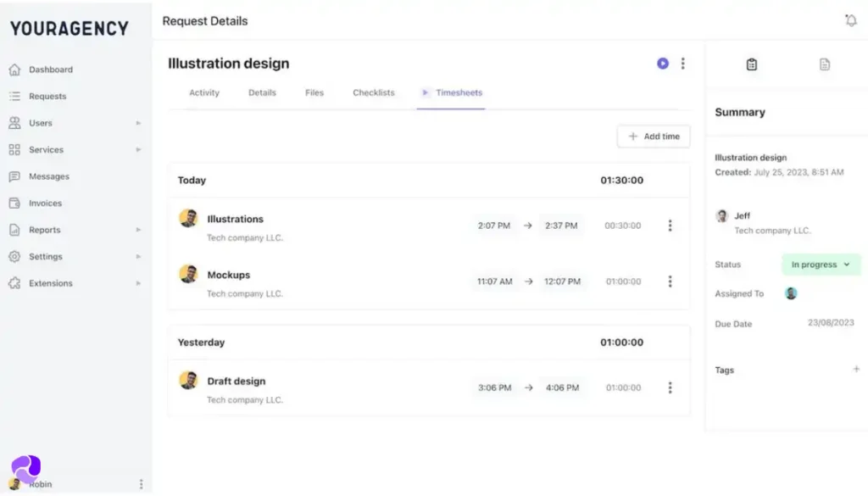The height and width of the screenshot is (496, 868).
Task: Open the options menu for Draft design
Action: [x=670, y=387]
